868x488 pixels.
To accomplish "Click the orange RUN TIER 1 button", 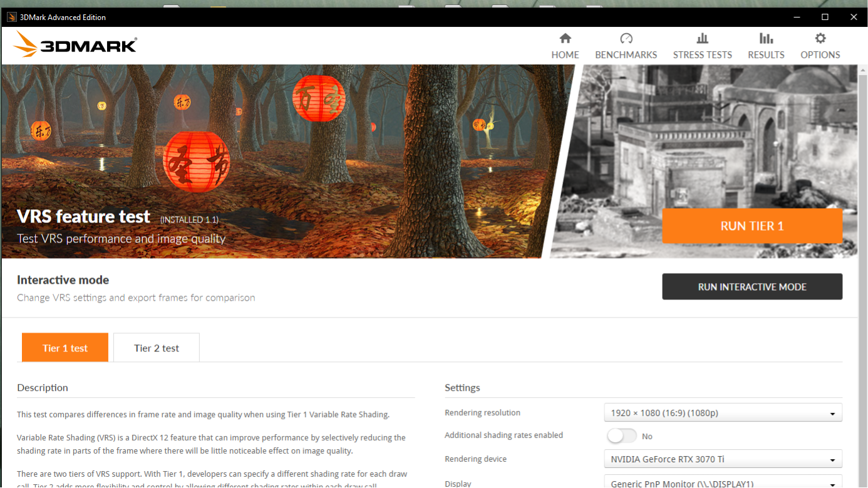I will click(x=752, y=226).
